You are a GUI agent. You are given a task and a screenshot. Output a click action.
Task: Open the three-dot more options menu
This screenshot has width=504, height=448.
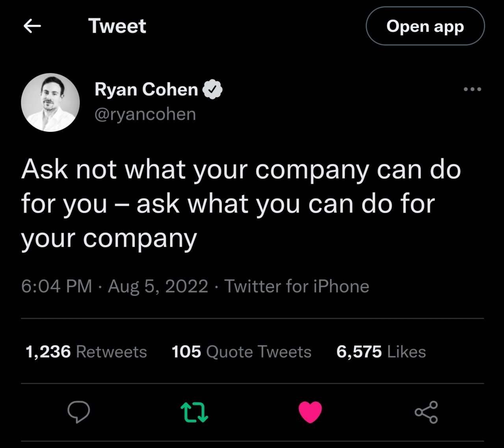pos(472,89)
